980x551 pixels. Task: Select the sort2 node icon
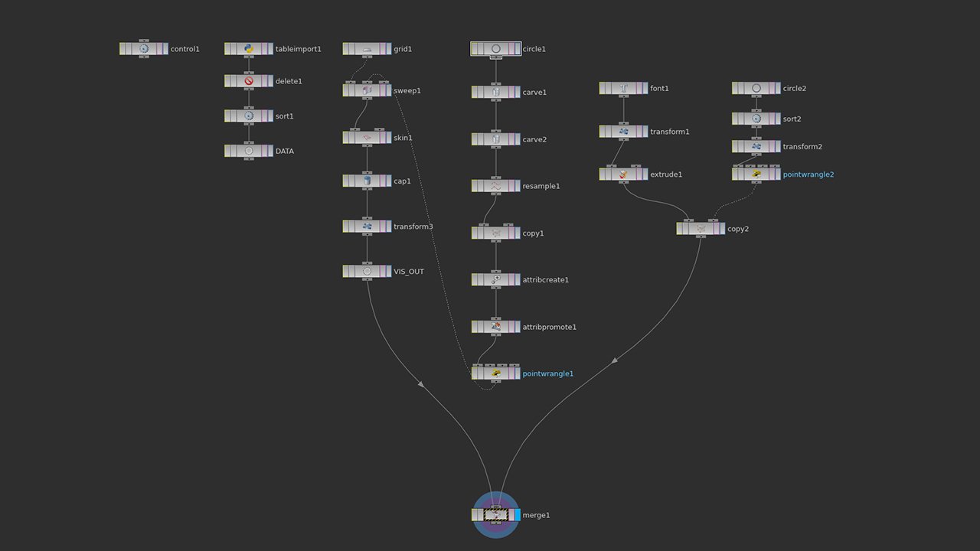(756, 119)
